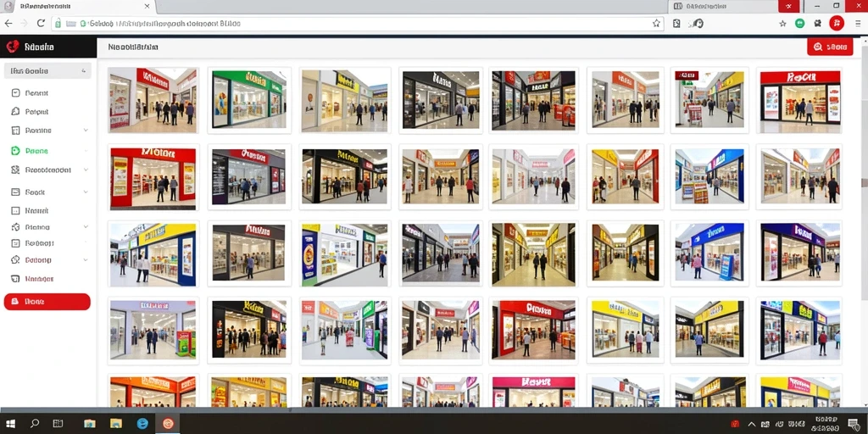The height and width of the screenshot is (434, 868).
Task: Expand the gray dropdown heading the sidebar
Action: click(47, 71)
